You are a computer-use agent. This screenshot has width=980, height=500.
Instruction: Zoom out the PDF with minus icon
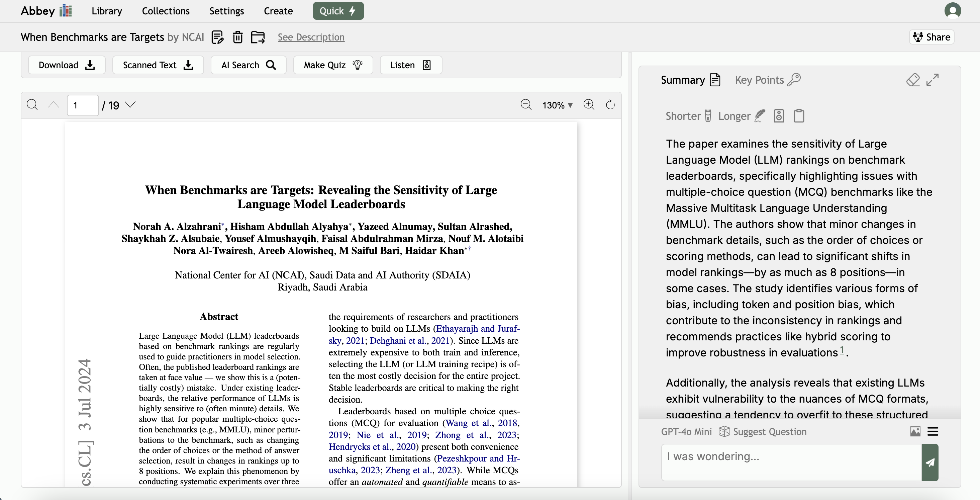tap(526, 105)
